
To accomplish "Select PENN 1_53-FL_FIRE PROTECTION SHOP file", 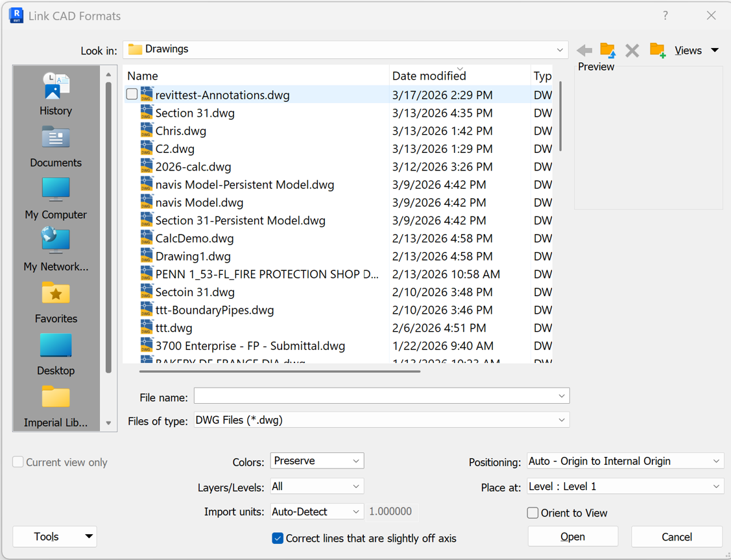I will pos(267,274).
